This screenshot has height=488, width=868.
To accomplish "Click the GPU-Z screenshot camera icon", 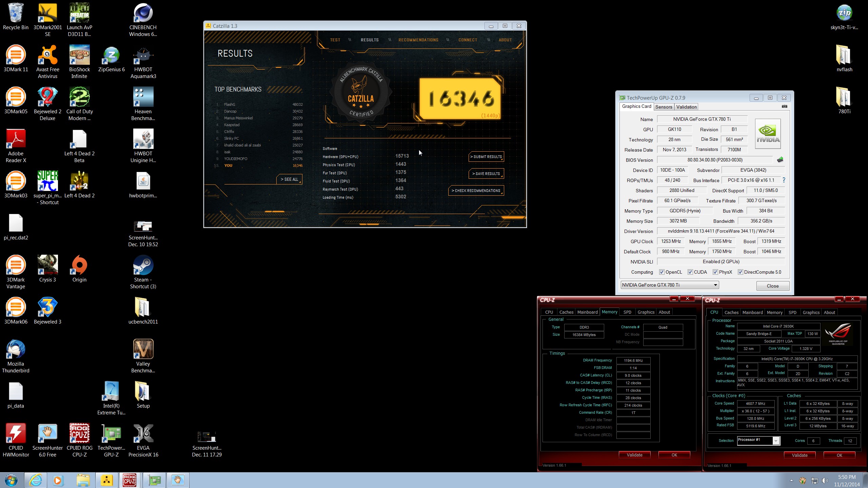I will point(785,106).
